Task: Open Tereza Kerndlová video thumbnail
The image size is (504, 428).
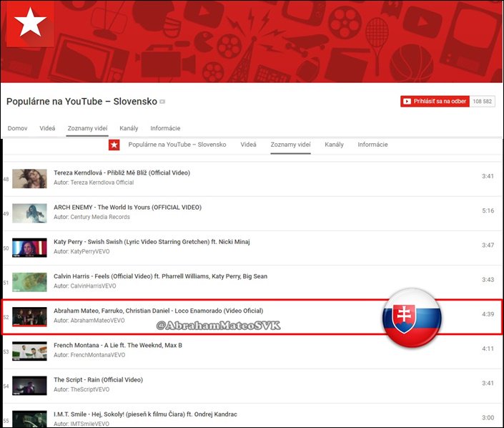Action: pos(29,179)
